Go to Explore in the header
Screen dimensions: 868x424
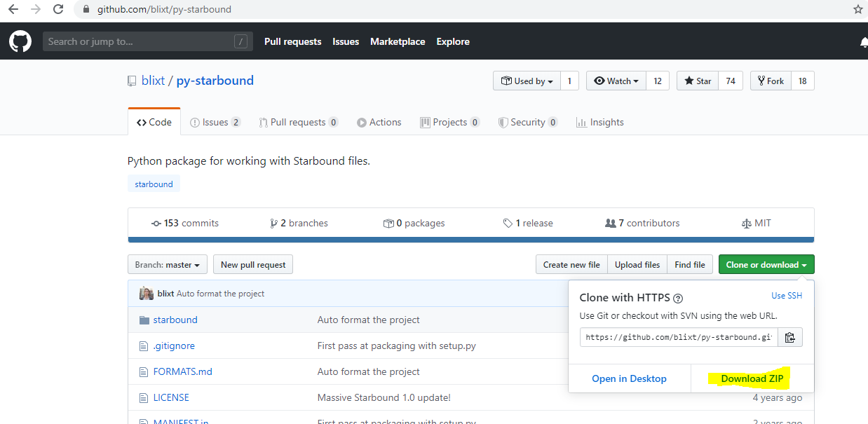tap(453, 41)
